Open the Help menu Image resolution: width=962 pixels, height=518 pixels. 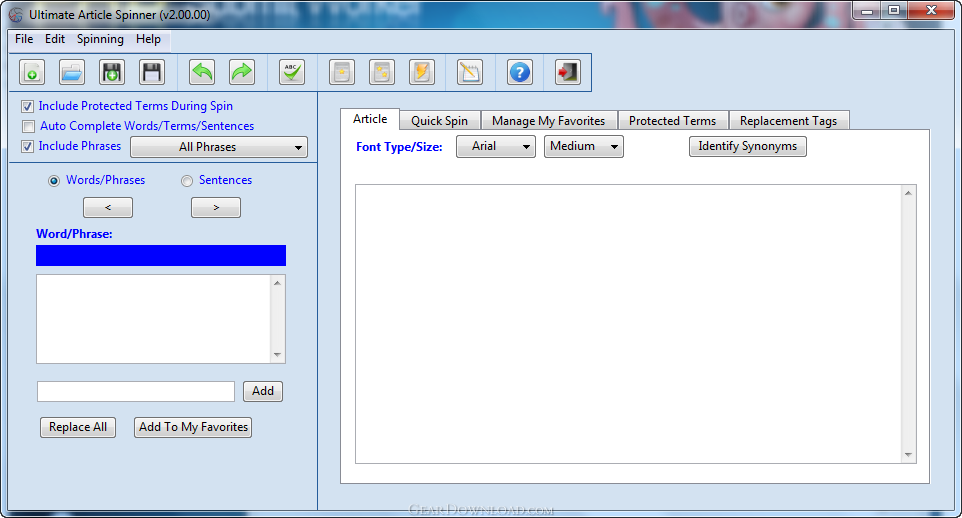148,39
